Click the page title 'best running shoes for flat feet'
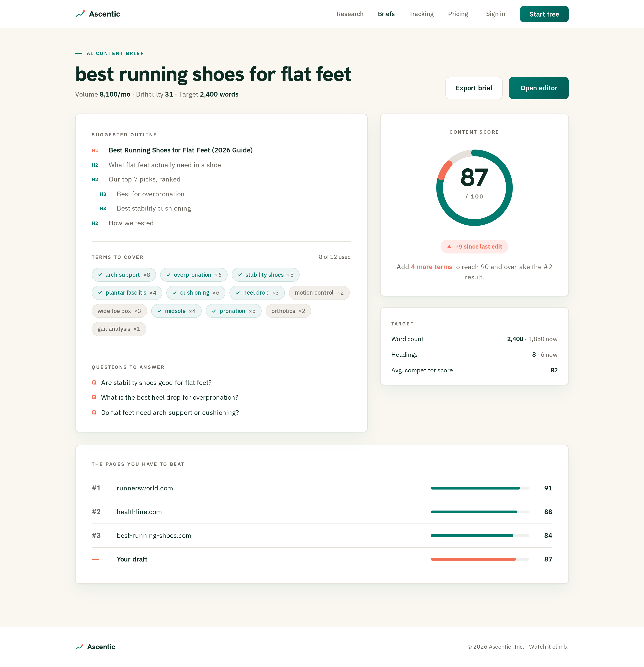The width and height of the screenshot is (644, 667). coord(213,74)
